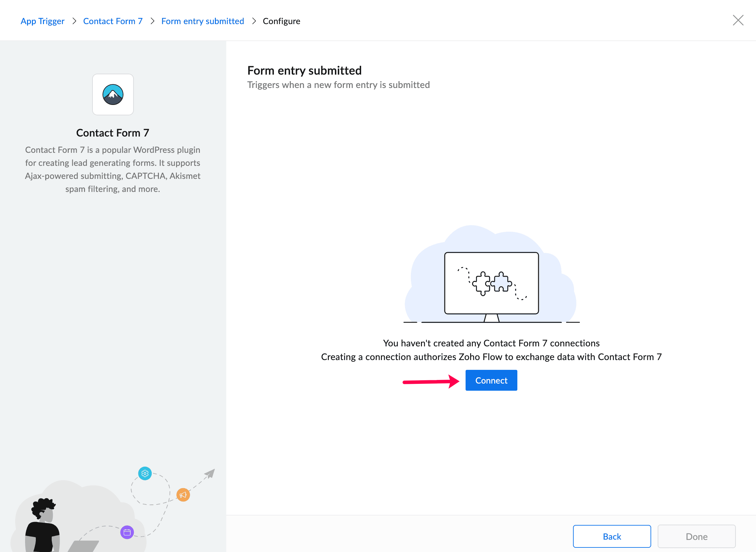
Task: Go to Form entry submitted breadcrumb
Action: click(203, 21)
